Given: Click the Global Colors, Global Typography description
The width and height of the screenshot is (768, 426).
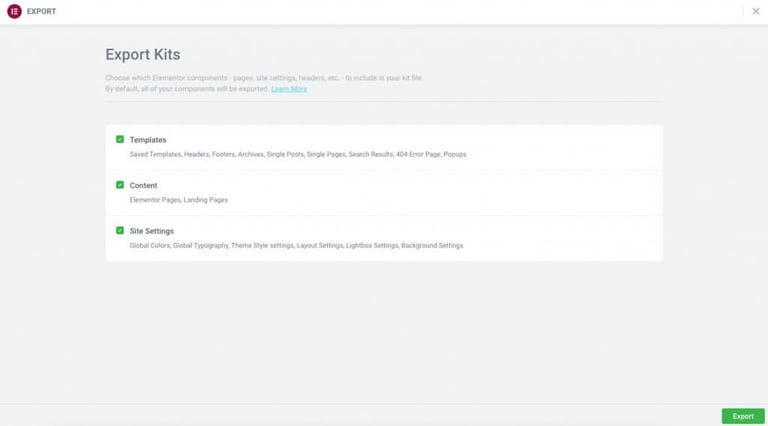Looking at the screenshot, I should pyautogui.click(x=296, y=246).
